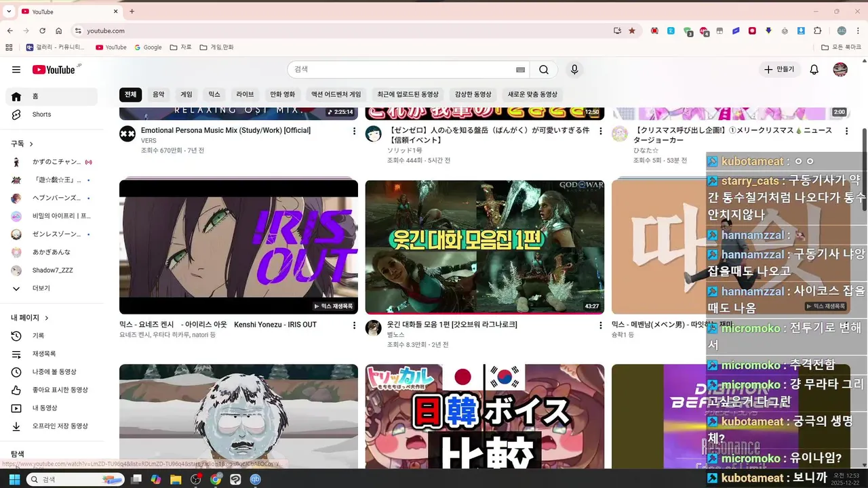Open File Explorer from the taskbar

[x=176, y=479]
